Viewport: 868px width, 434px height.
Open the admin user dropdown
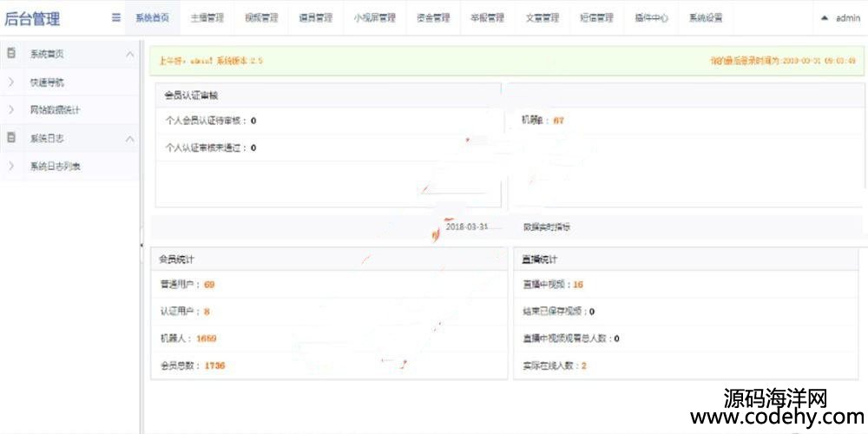pyautogui.click(x=840, y=17)
